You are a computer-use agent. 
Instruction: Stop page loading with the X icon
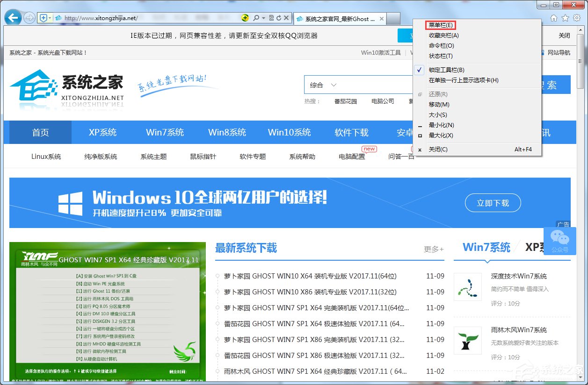point(285,17)
